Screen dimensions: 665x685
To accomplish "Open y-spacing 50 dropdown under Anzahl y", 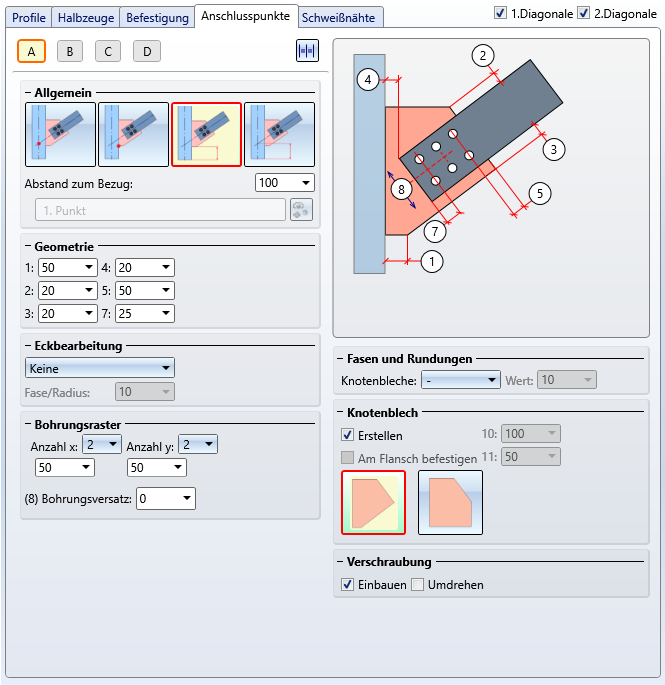I will pos(156,467).
